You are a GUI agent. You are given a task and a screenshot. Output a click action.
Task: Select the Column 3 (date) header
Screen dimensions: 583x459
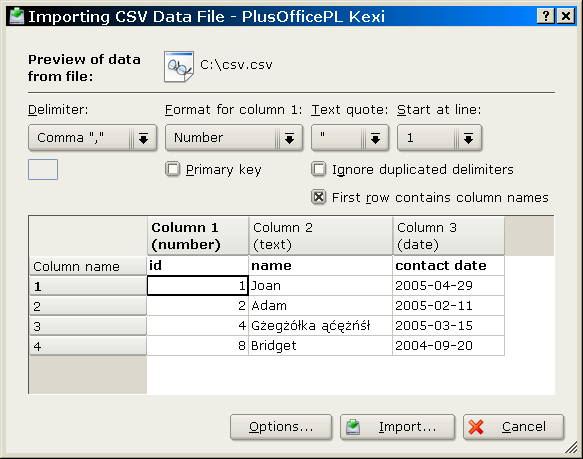[x=448, y=236]
